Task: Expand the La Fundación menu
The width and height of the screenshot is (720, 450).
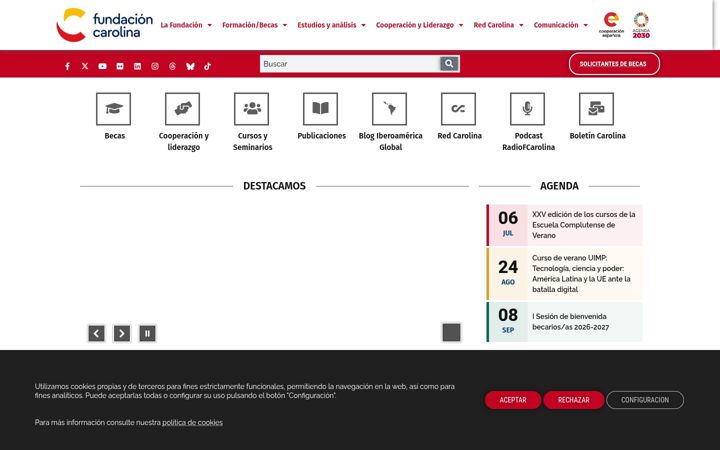Action: coord(186,25)
